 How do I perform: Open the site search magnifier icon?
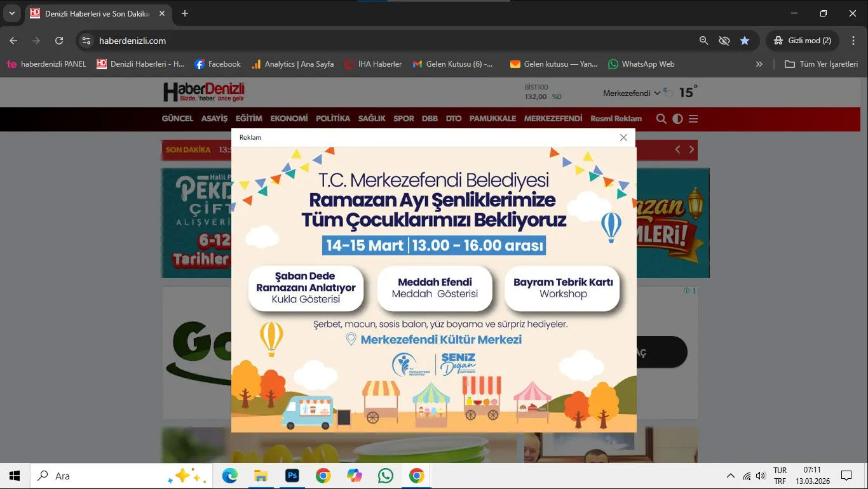[x=661, y=119]
